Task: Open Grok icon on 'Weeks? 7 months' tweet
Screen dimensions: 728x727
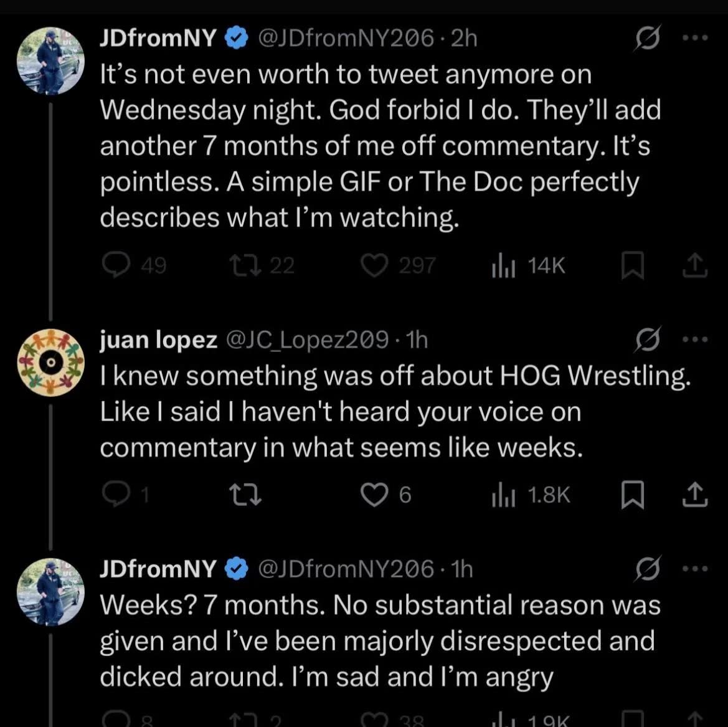Action: tap(648, 569)
